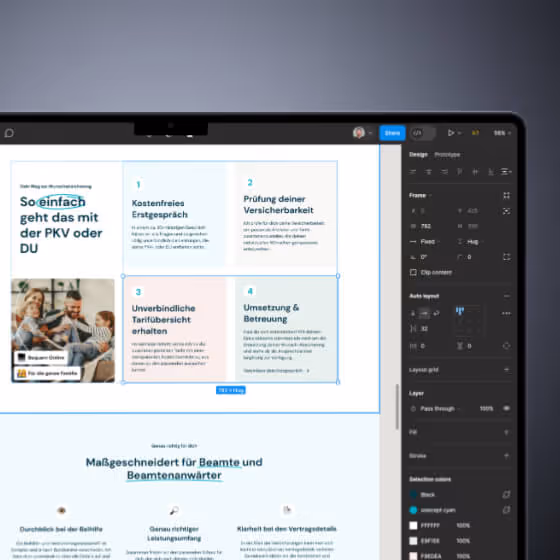Add a Stroke with plus icon
Screen dimensions: 560x560
click(x=506, y=456)
